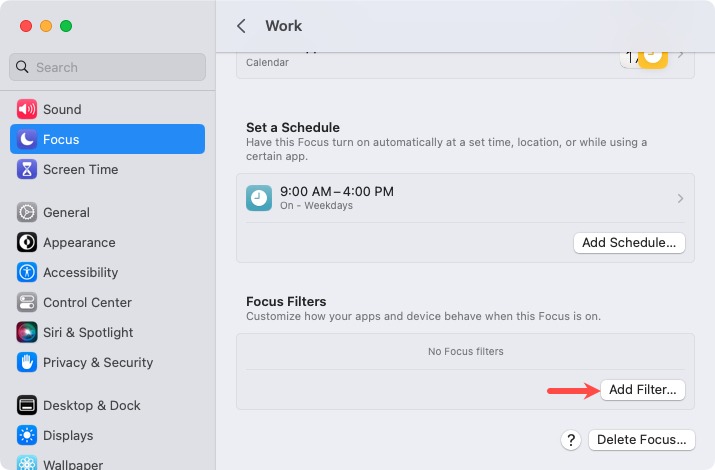
Task: Click the Wallpaper icon in sidebar
Action: (x=27, y=463)
